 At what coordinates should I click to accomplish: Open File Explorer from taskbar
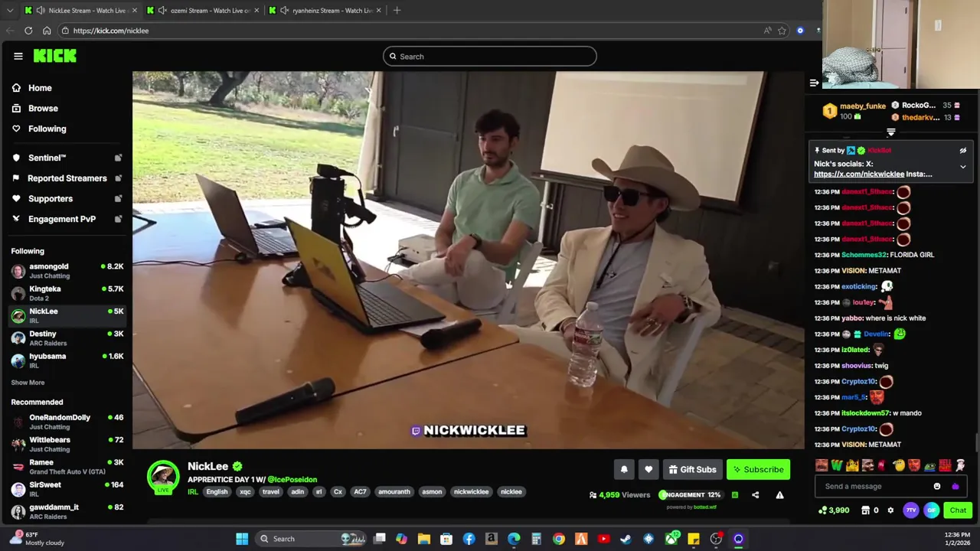point(424,539)
